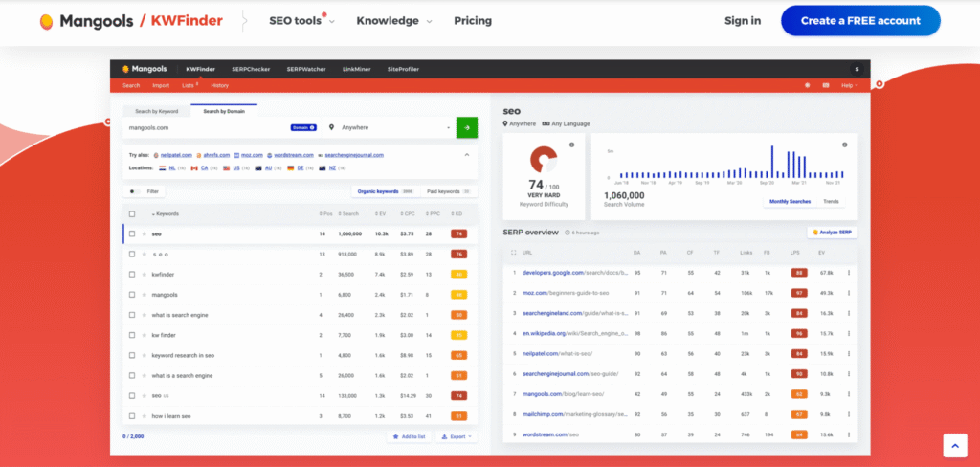980x467 pixels.
Task: Open the 'S' user avatar menu
Action: (857, 69)
